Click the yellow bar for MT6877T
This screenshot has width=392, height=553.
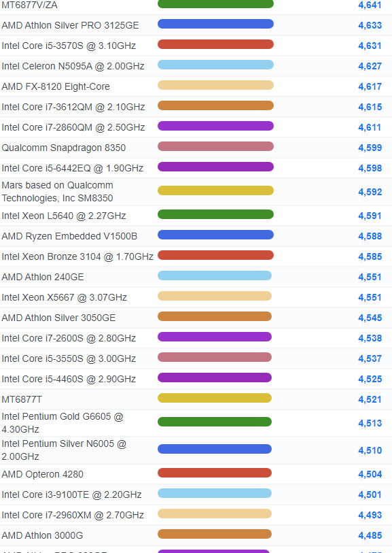pyautogui.click(x=215, y=398)
